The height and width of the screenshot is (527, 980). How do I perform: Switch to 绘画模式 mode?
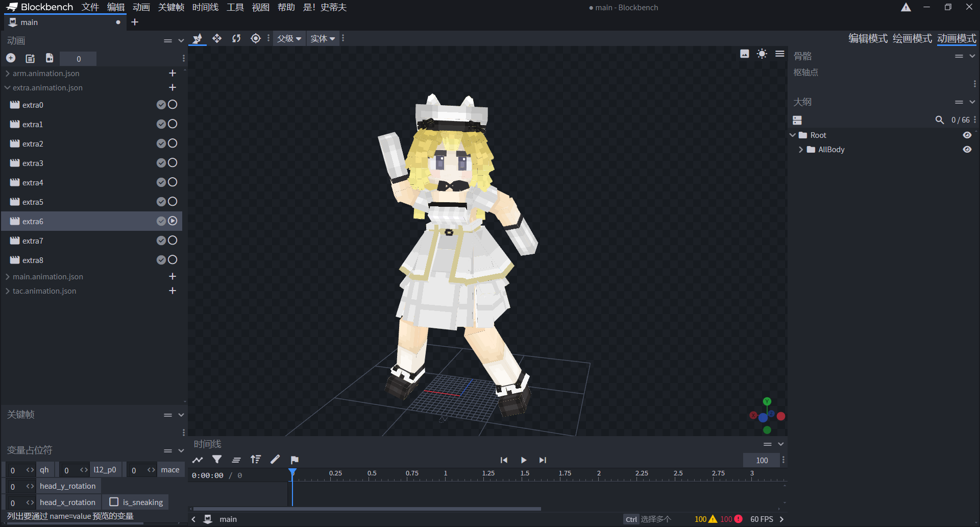(912, 39)
